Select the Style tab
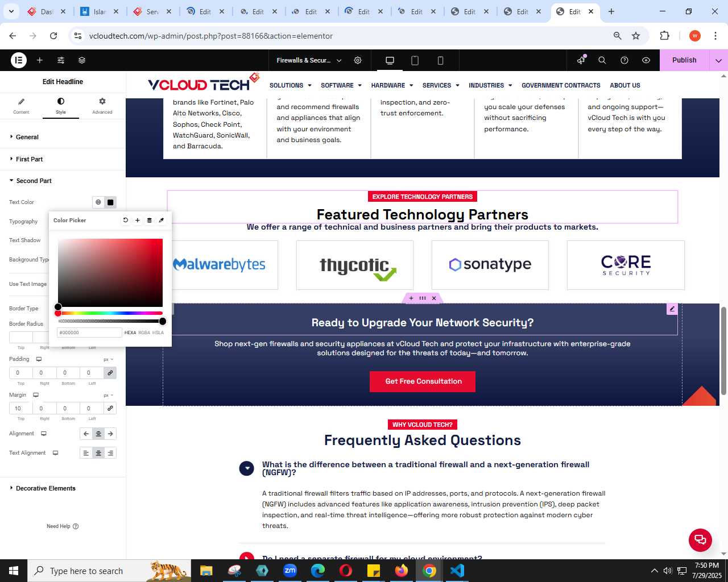Image resolution: width=728 pixels, height=582 pixels. tap(61, 106)
